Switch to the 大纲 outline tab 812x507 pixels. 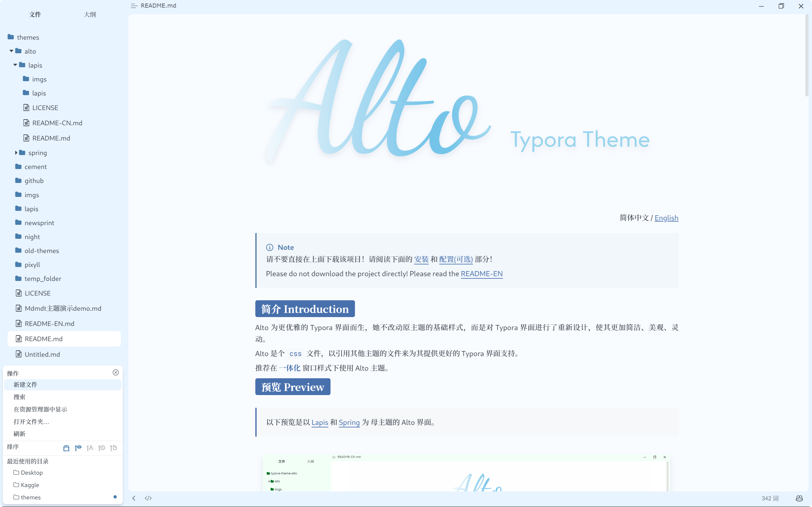pyautogui.click(x=89, y=14)
